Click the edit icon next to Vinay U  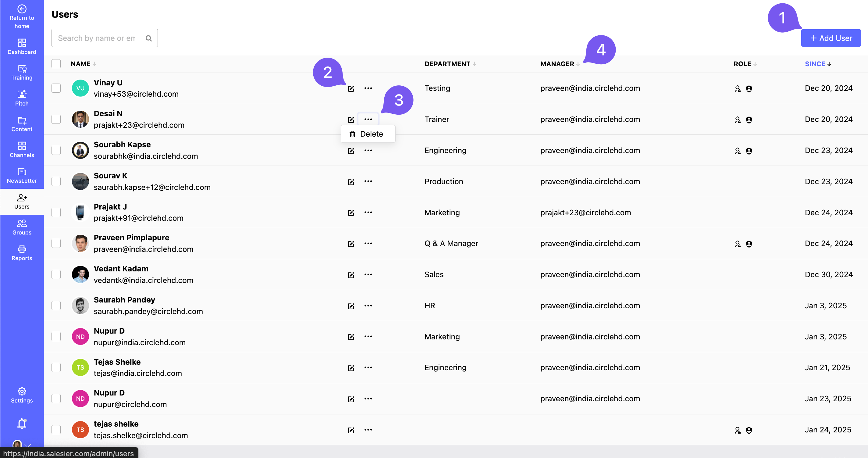(351, 89)
